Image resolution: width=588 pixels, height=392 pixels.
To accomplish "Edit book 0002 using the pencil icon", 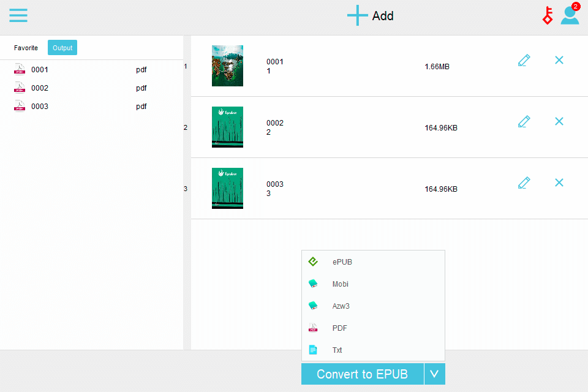I will click(x=524, y=121).
